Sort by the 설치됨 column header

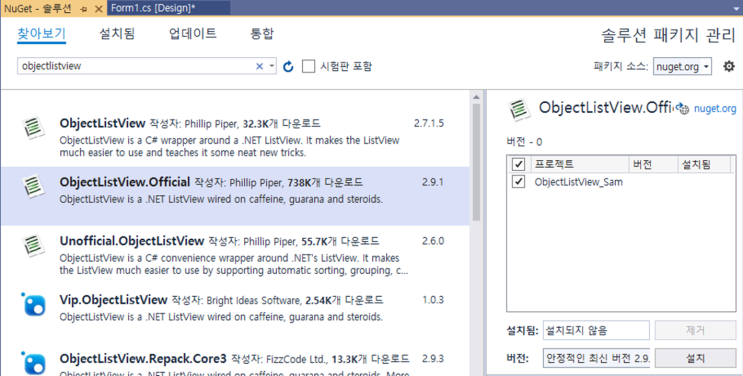704,165
